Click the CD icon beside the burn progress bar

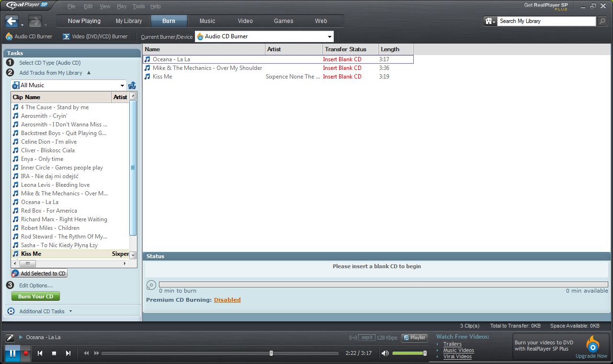(x=151, y=285)
